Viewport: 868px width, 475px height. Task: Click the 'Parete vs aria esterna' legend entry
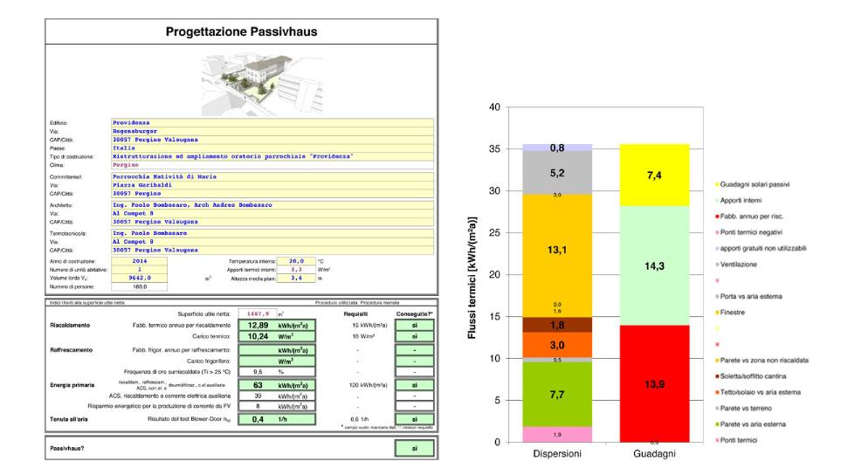[751, 424]
